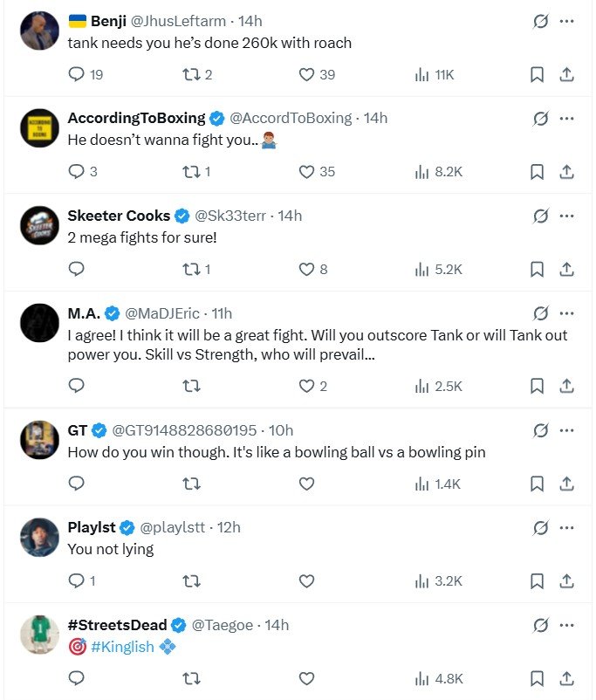Open M.A.'s avatar image
This screenshot has width=596, height=700.
[39, 323]
